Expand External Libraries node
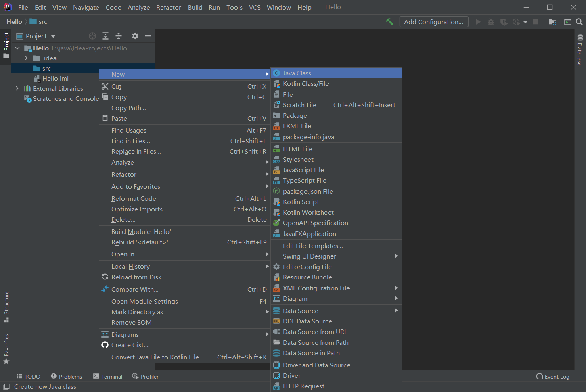 click(17, 88)
